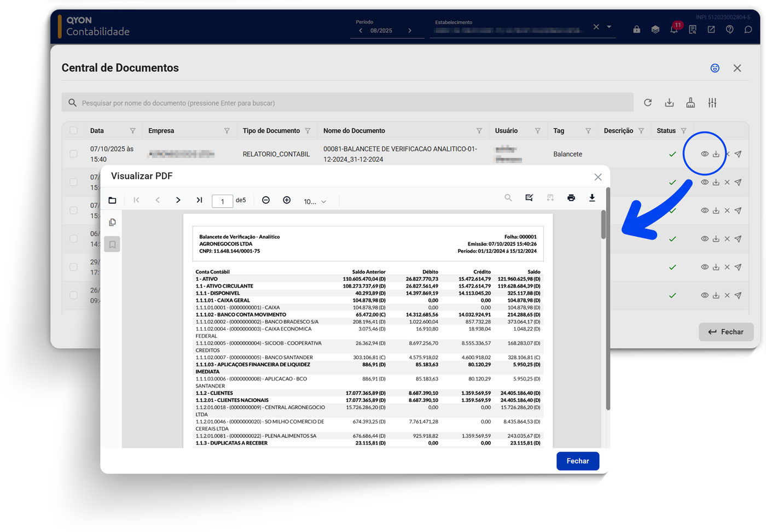This screenshot has width=766, height=532.
Task: Click the PDF viewer print icon
Action: (571, 198)
